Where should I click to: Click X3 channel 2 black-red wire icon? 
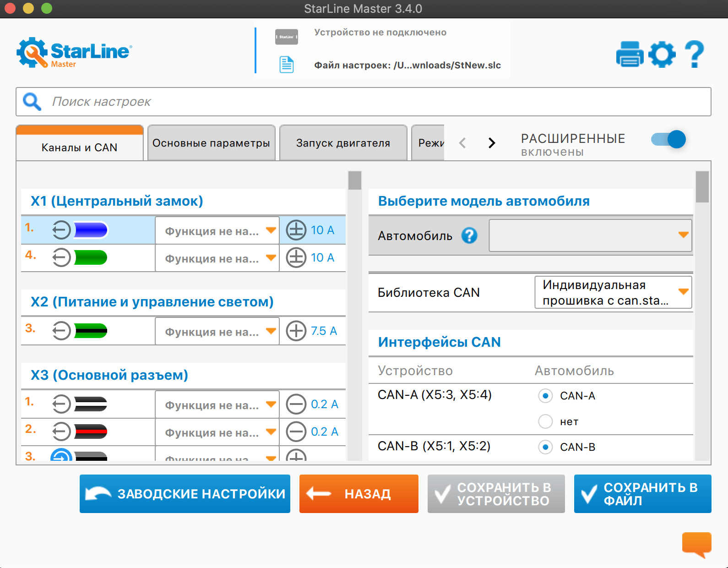click(x=91, y=431)
